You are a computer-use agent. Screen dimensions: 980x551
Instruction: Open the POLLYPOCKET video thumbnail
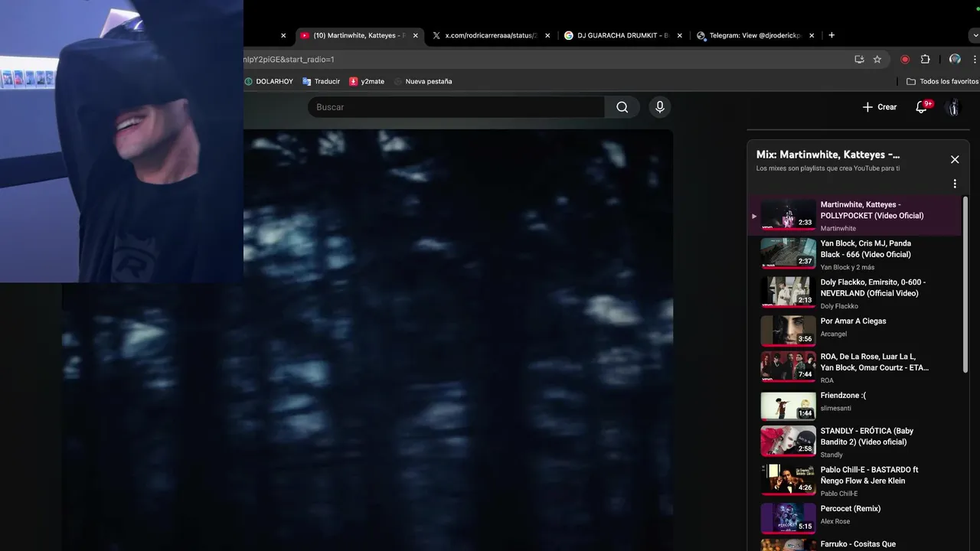tap(788, 214)
